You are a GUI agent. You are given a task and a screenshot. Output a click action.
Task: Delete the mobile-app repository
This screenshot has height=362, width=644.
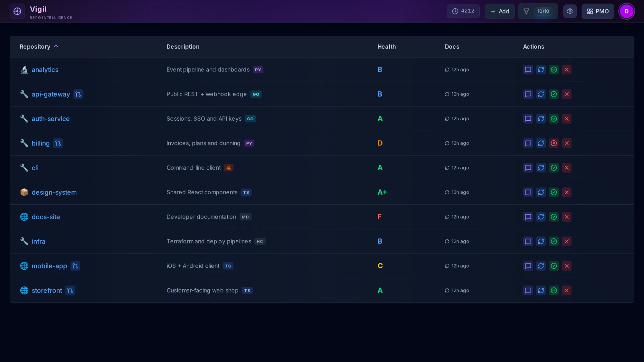click(x=567, y=266)
